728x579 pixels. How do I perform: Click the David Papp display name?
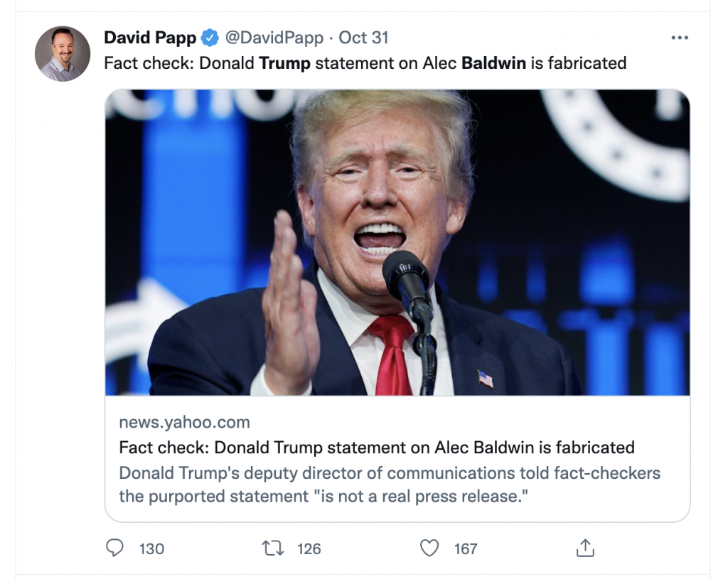point(150,38)
